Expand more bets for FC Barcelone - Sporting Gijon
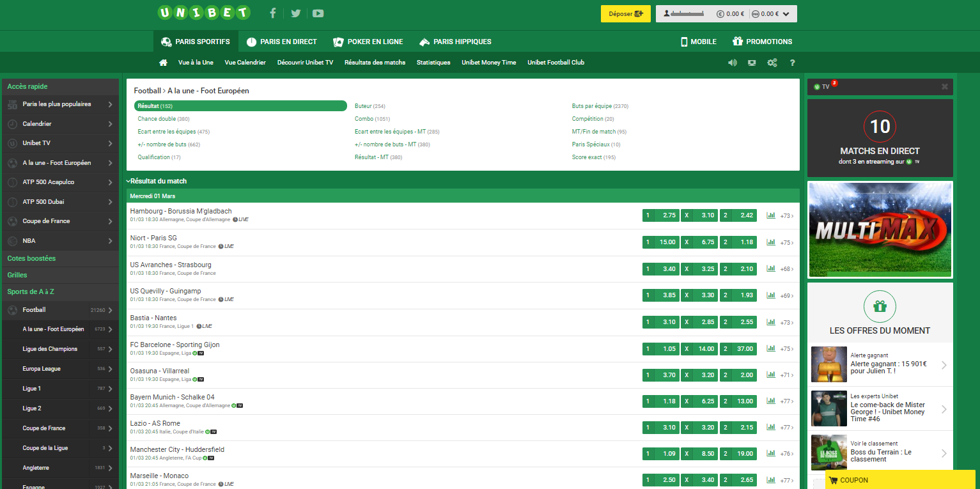The width and height of the screenshot is (980, 489). pos(787,349)
